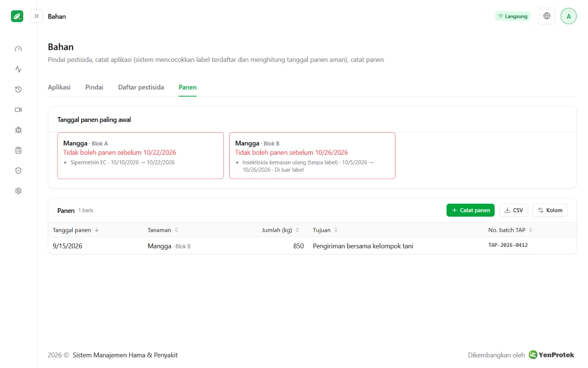Sort by Tujuan column
The image size is (588, 368).
pos(325,230)
